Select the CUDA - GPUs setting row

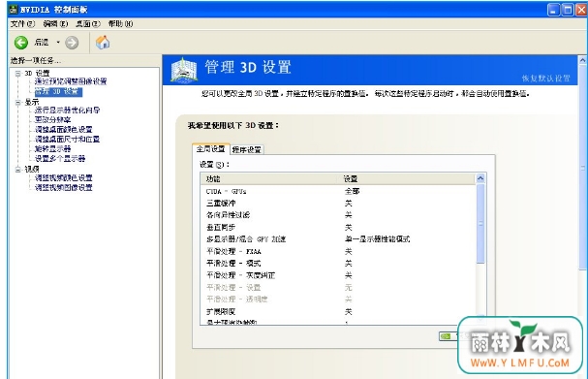click(338, 191)
